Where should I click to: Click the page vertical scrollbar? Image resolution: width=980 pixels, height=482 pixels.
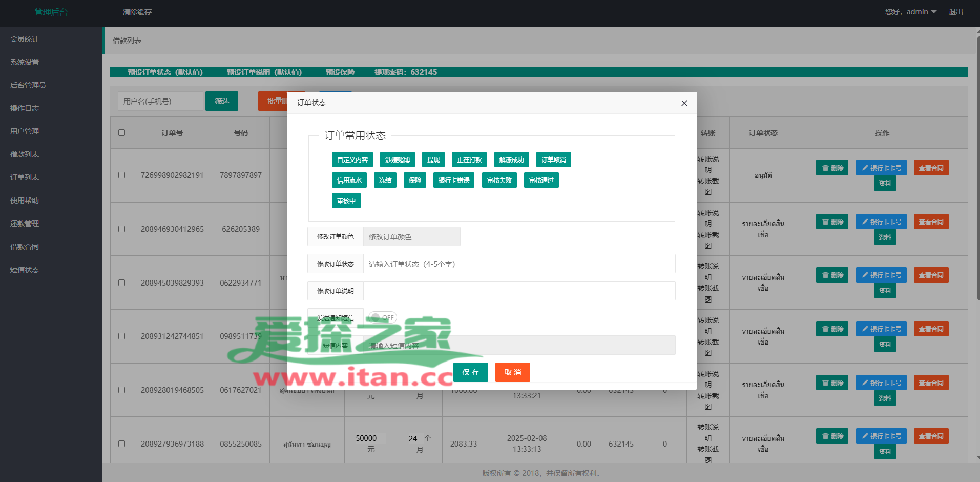coord(978,168)
